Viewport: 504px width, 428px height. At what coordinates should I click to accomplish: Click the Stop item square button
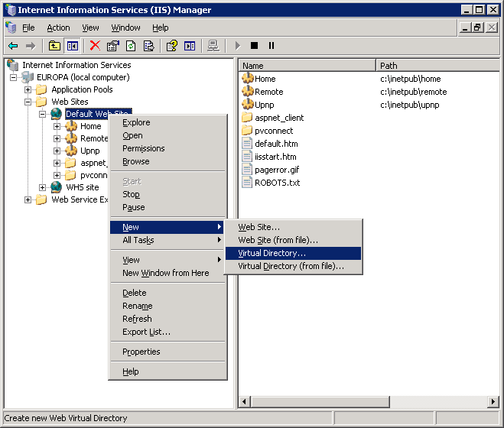click(254, 46)
